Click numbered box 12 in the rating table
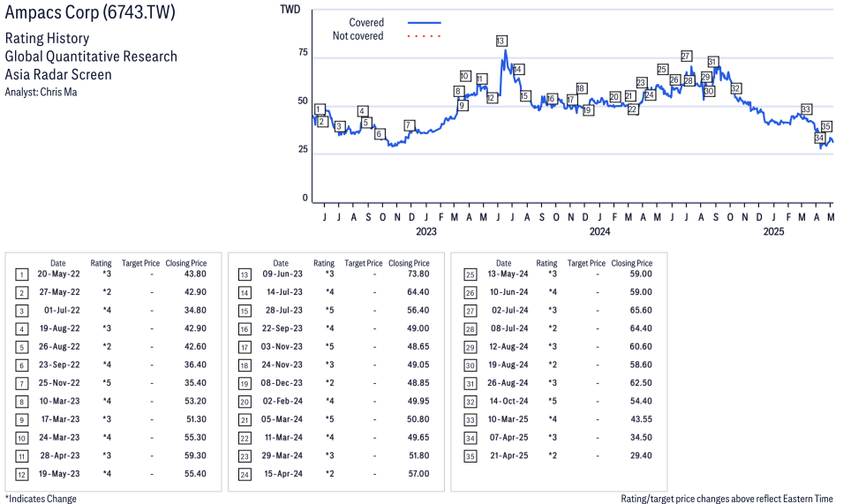The image size is (843, 504). tap(21, 475)
